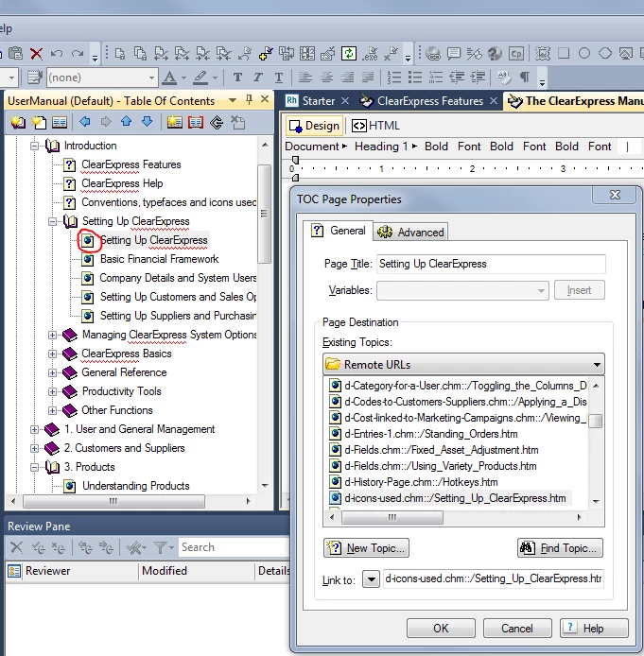Viewport: 644px width, 656px height.
Task: Switch to Design view tab
Action: tap(315, 126)
